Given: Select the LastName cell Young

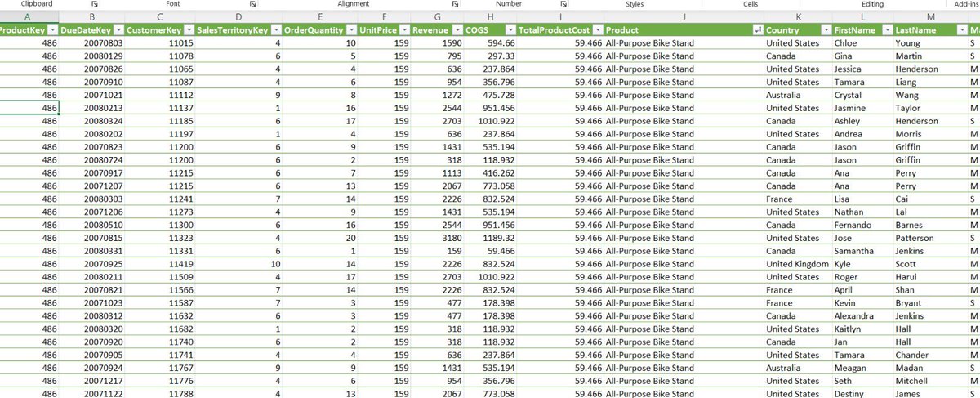Looking at the screenshot, I should pos(930,42).
